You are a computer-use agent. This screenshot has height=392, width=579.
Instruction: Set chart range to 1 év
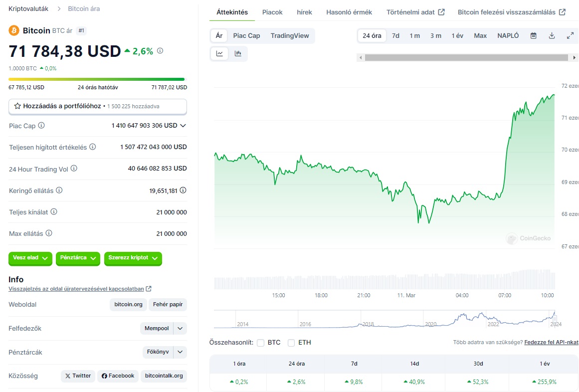457,36
